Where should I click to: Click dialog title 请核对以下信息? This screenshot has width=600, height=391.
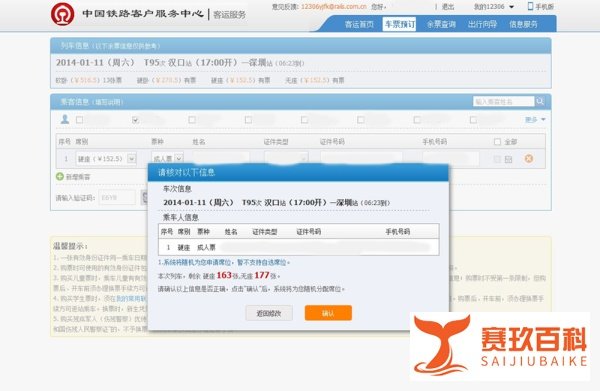tap(186, 173)
